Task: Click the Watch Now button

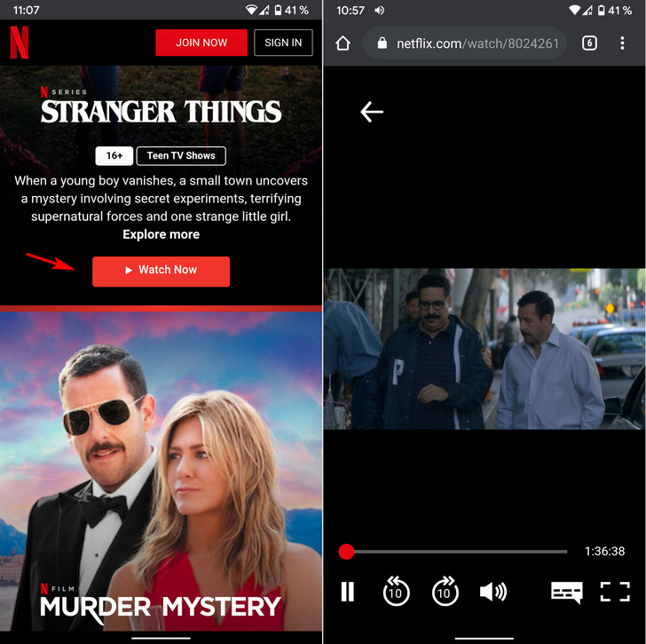Action: coord(161,271)
